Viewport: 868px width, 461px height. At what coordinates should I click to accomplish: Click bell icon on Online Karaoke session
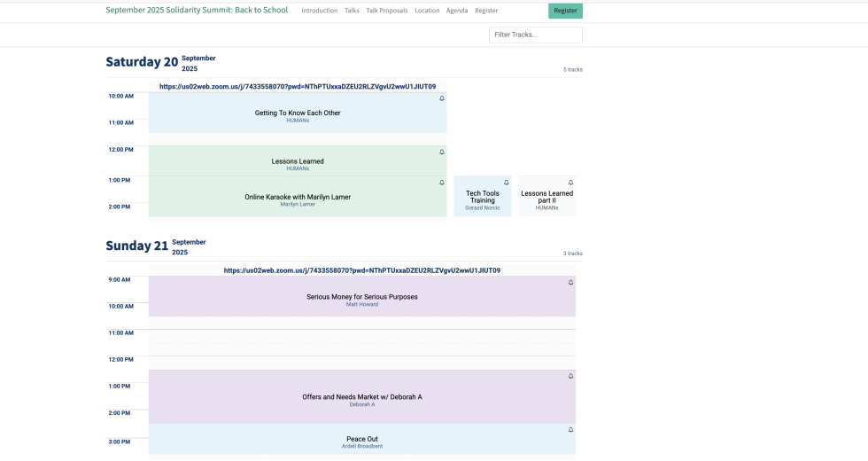442,183
